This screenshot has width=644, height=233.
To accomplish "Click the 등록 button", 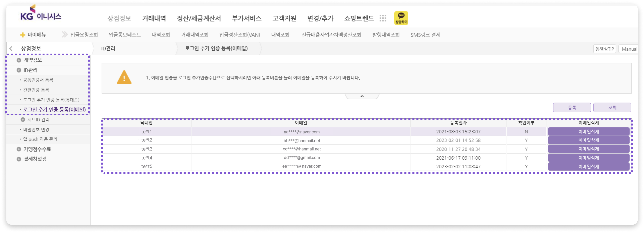I will click(572, 108).
